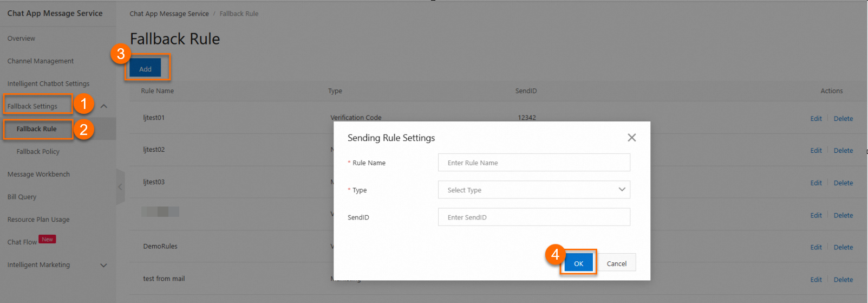Screen dimensions: 868x303
Task: Open Chat Flow with the New badge
Action: pyautogui.click(x=22, y=242)
